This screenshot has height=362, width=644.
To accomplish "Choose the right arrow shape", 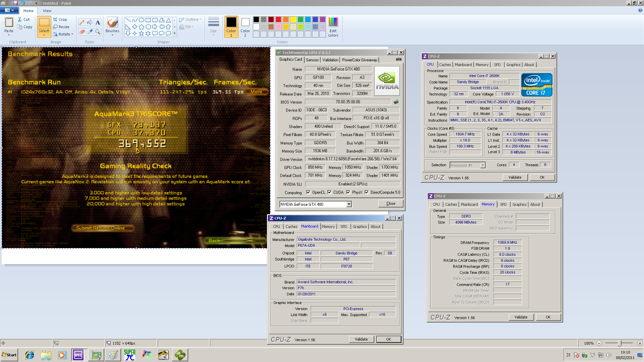I will [155, 27].
